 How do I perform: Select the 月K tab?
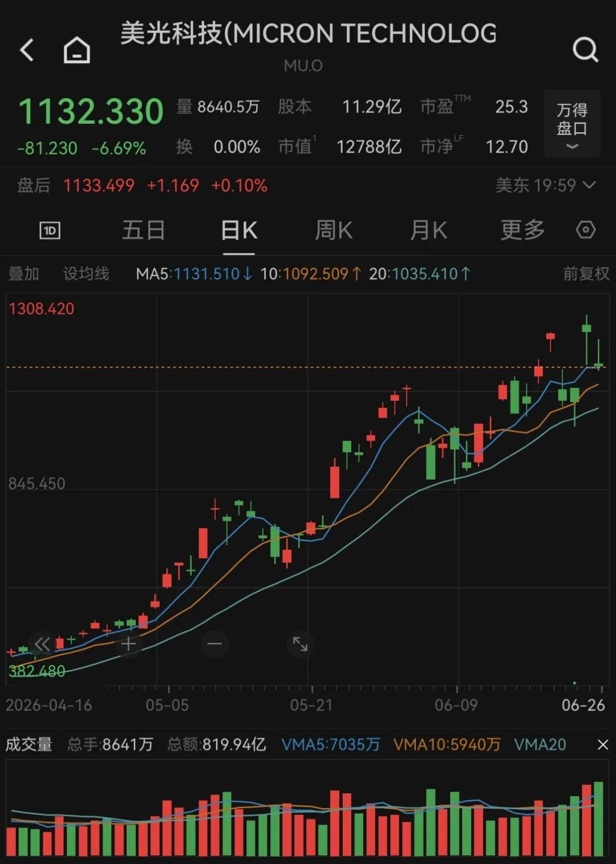tap(428, 230)
